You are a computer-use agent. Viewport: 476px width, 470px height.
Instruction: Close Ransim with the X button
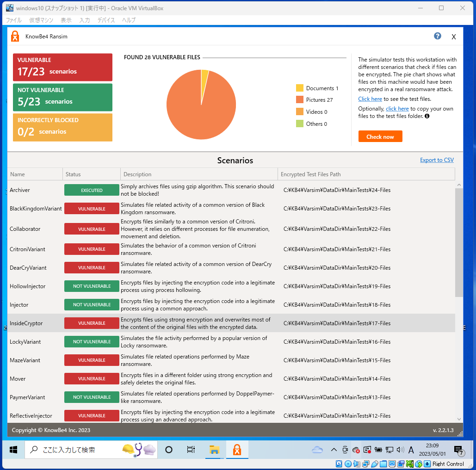point(453,37)
